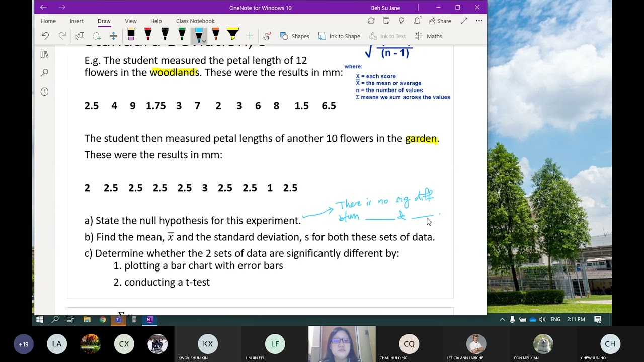Viewport: 644px width, 362px height.
Task: Open the Maths assistant
Action: 428,36
